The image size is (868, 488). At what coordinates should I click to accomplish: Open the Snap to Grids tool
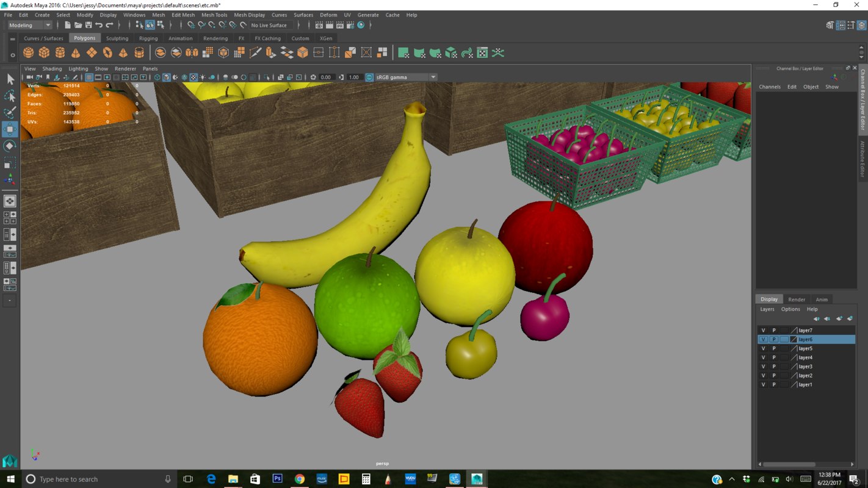click(191, 25)
